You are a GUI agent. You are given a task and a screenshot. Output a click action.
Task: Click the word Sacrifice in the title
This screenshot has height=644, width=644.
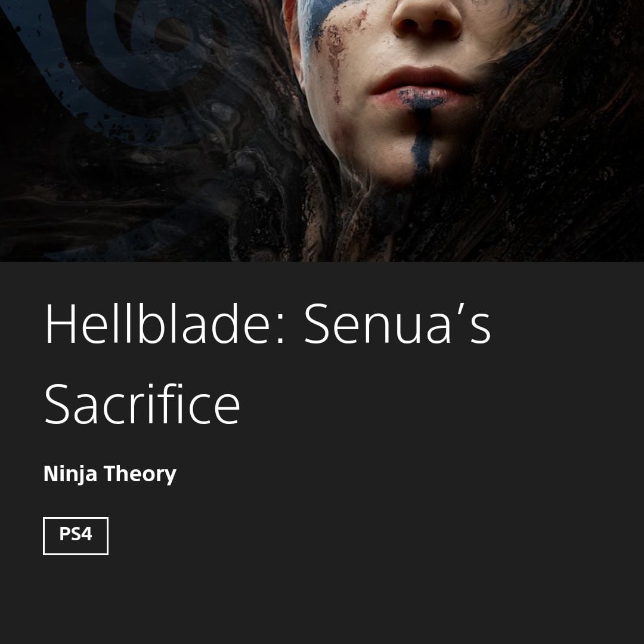(142, 404)
